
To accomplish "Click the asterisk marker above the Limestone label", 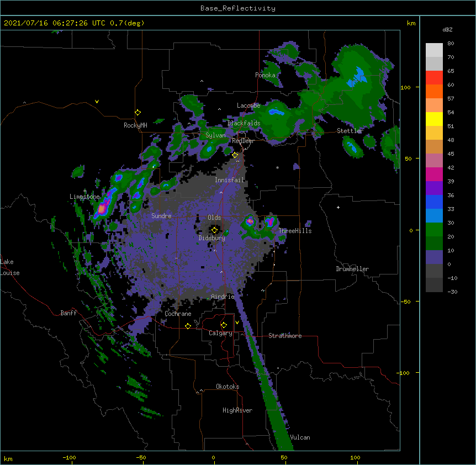I will click(84, 191).
